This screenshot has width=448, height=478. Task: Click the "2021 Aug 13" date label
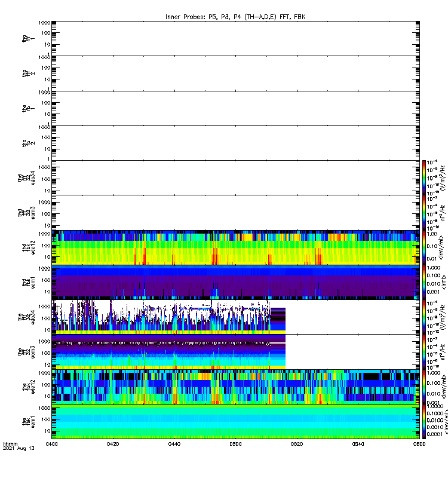pos(19,449)
